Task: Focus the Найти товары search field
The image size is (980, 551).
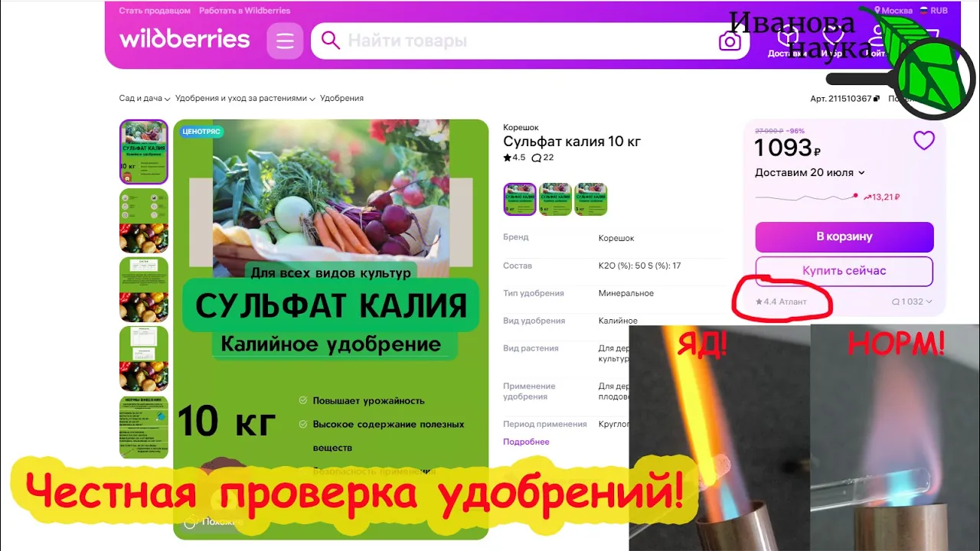Action: pyautogui.click(x=528, y=41)
